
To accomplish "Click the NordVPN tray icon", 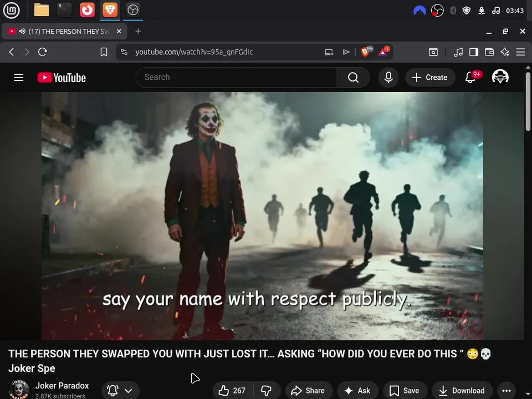I will [x=420, y=11].
